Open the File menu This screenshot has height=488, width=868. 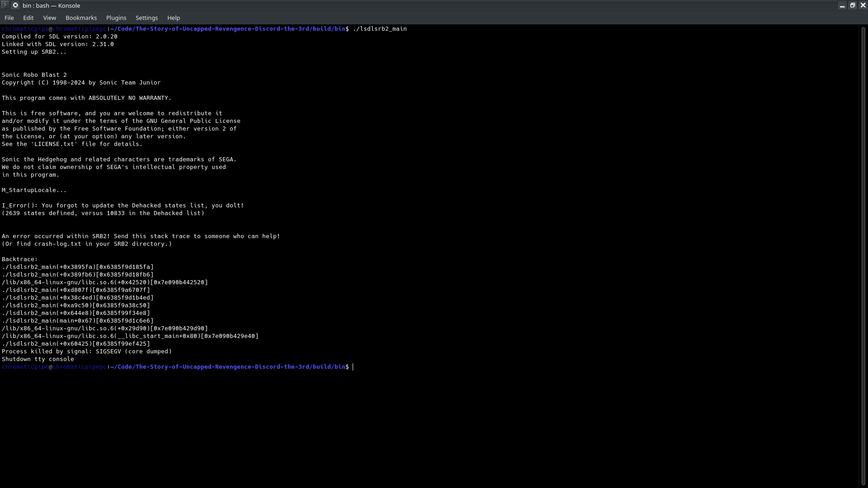coord(9,18)
